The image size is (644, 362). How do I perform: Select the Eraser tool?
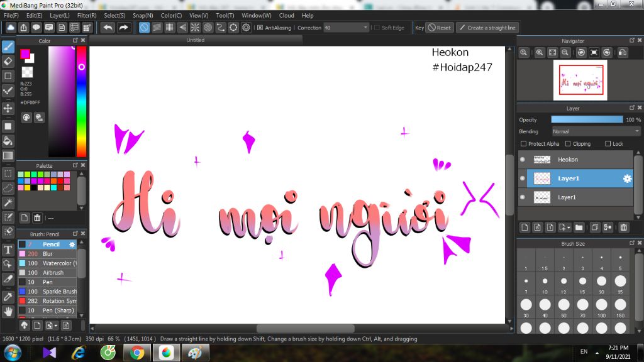[x=8, y=62]
